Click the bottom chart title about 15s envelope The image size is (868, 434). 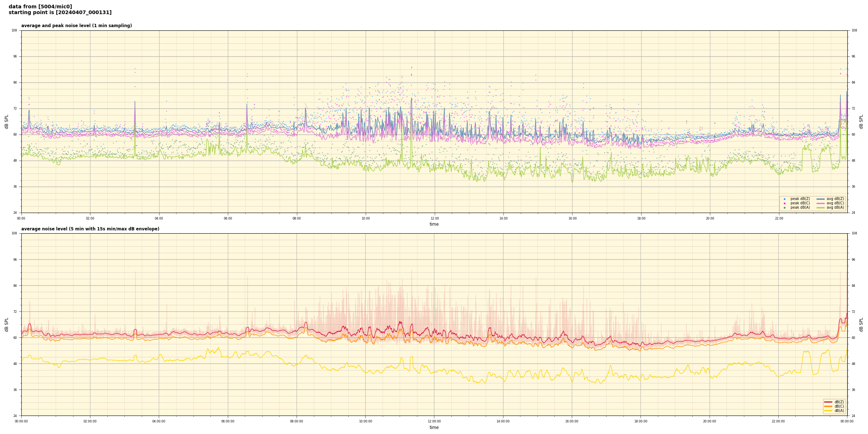point(90,229)
